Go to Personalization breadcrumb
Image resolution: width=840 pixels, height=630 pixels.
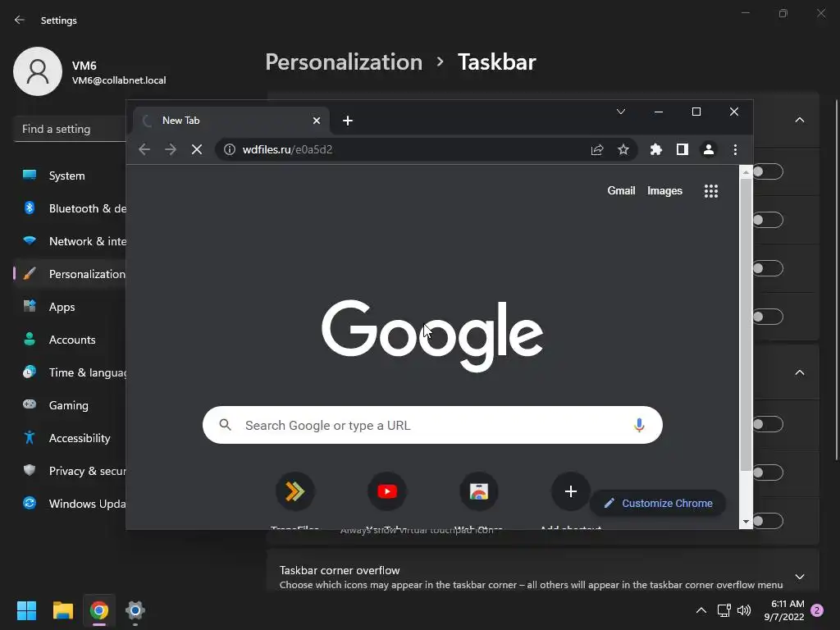pyautogui.click(x=344, y=62)
